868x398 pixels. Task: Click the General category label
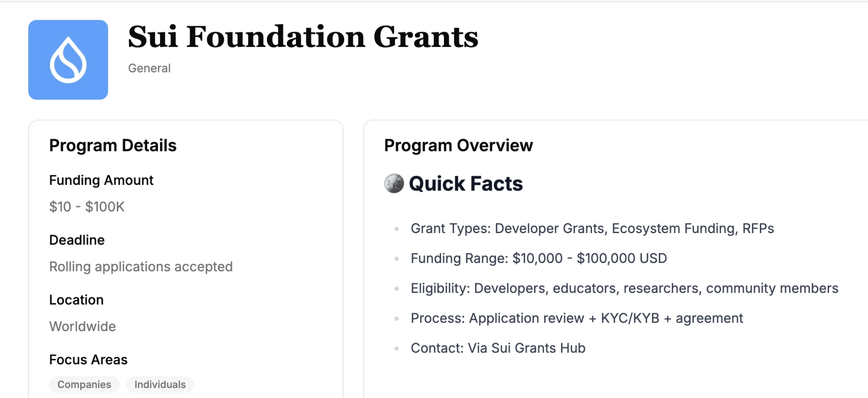[149, 68]
